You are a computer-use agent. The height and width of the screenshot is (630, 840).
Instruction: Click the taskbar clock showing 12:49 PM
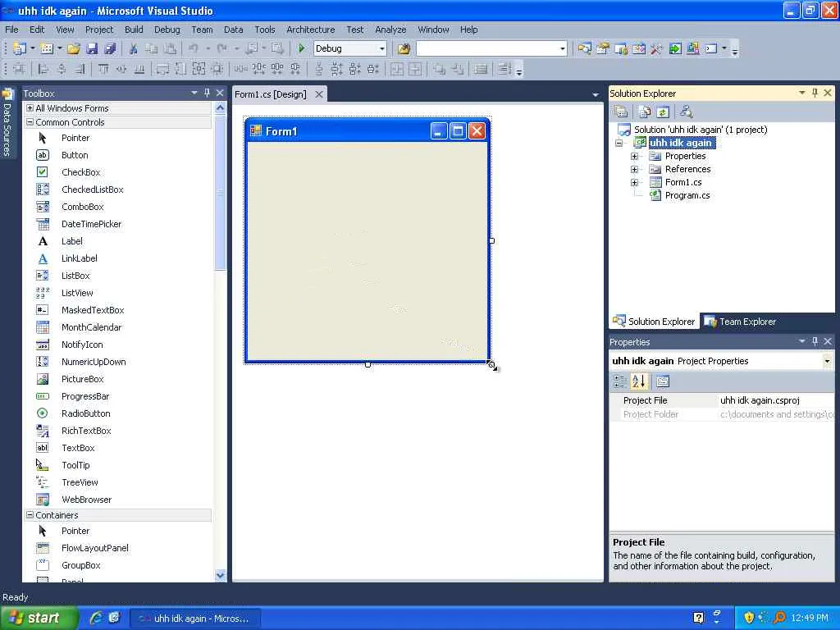coord(810,618)
